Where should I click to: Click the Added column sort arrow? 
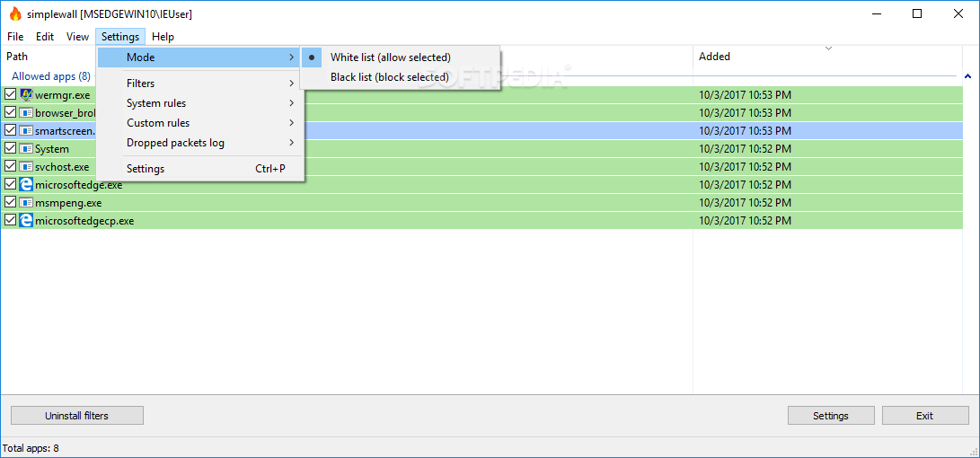click(x=829, y=48)
